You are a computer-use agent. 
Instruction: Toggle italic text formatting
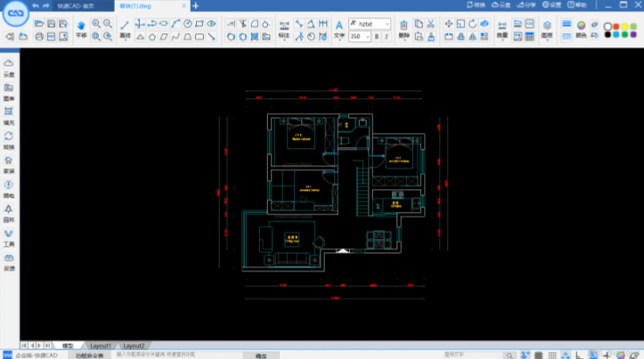point(386,37)
